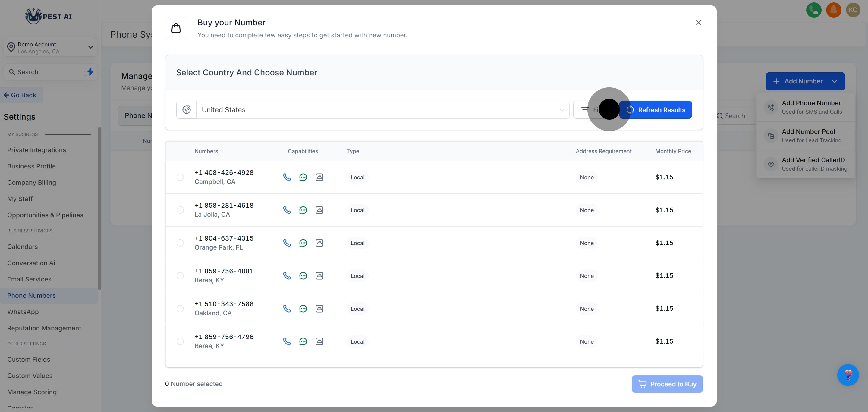Select the Oakland, CA number radio button
868x412 pixels.
pyautogui.click(x=180, y=309)
